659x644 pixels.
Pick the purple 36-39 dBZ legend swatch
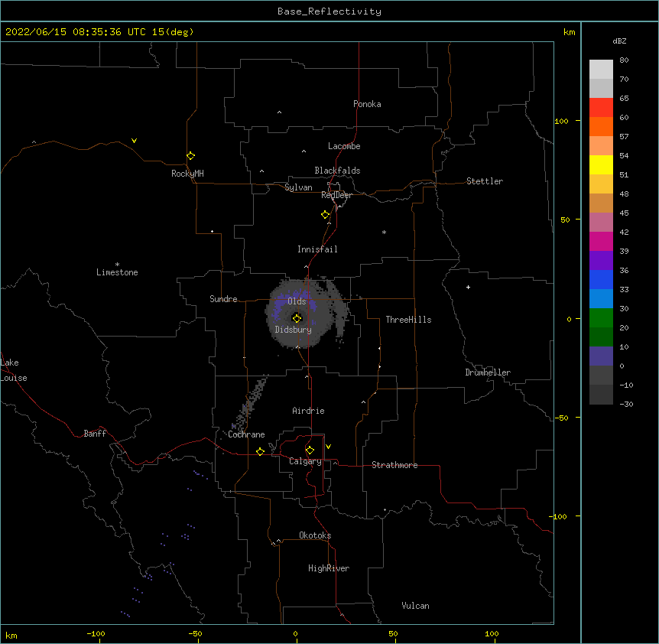pyautogui.click(x=601, y=261)
